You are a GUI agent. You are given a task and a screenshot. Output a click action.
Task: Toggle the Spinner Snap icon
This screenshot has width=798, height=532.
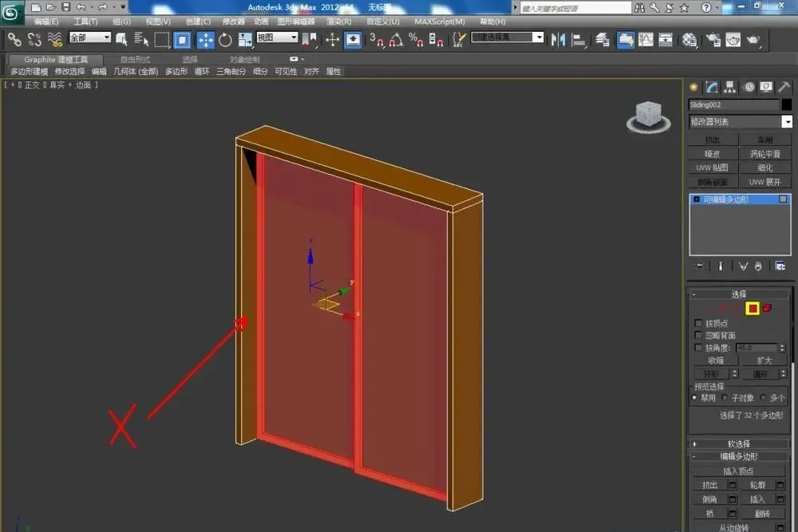pyautogui.click(x=437, y=39)
